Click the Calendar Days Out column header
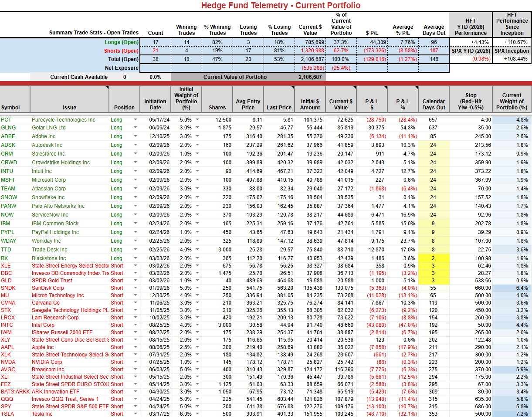532x417 pixels. pyautogui.click(x=434, y=104)
